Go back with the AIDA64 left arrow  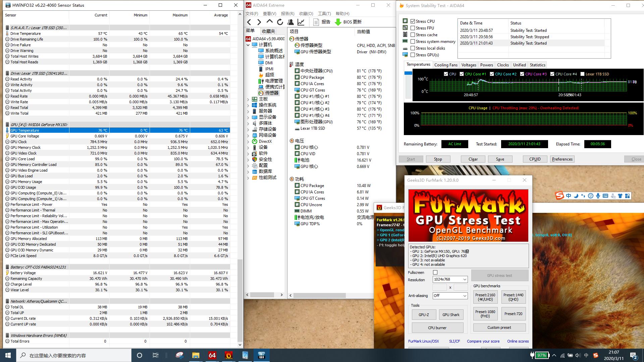(249, 22)
